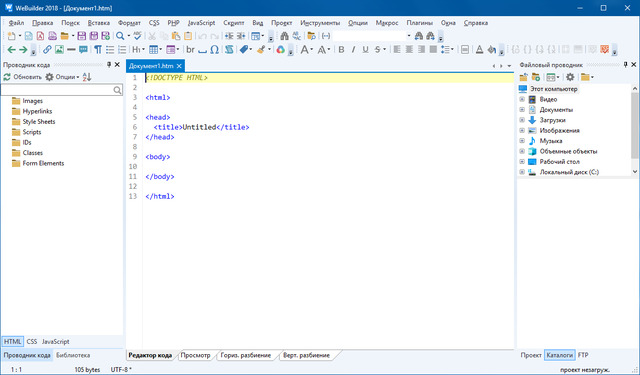Open the table insert dropdown arrow
Viewport: 640px width, 375px height.
point(160,50)
